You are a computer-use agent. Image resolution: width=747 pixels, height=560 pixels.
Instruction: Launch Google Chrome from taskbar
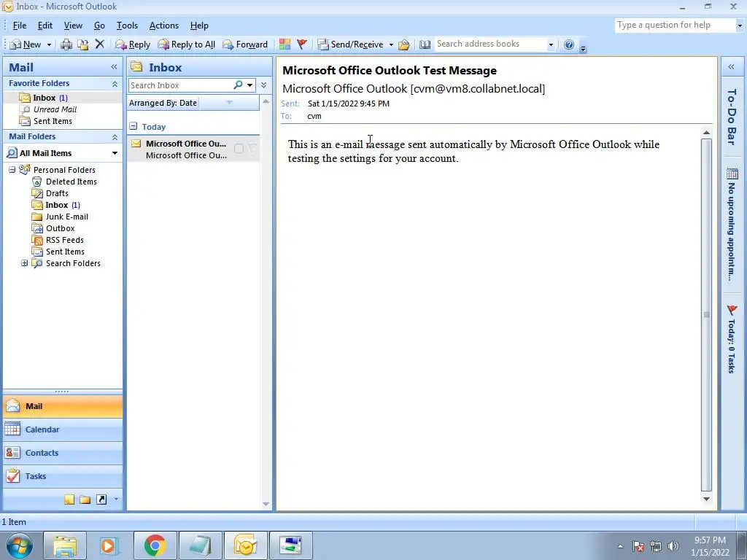click(x=155, y=545)
